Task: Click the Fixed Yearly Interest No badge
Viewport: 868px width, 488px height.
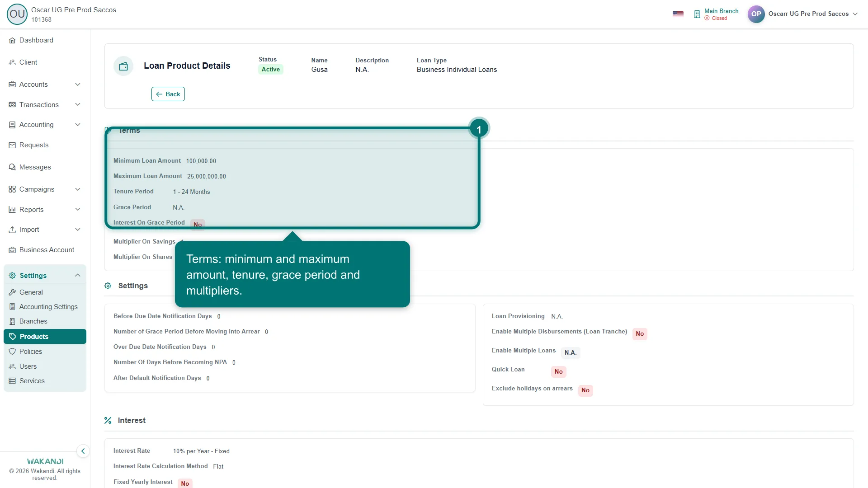Action: click(x=185, y=483)
